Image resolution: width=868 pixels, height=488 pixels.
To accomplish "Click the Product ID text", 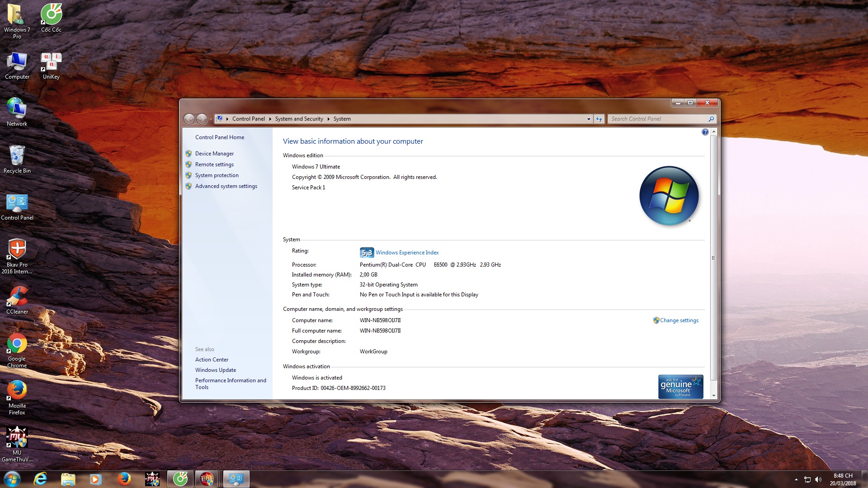I will tap(339, 388).
